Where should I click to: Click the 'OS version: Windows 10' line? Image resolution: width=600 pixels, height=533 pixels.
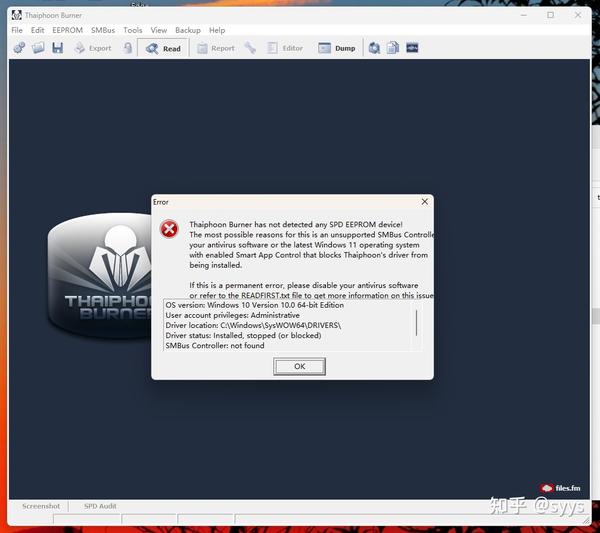pyautogui.click(x=254, y=305)
